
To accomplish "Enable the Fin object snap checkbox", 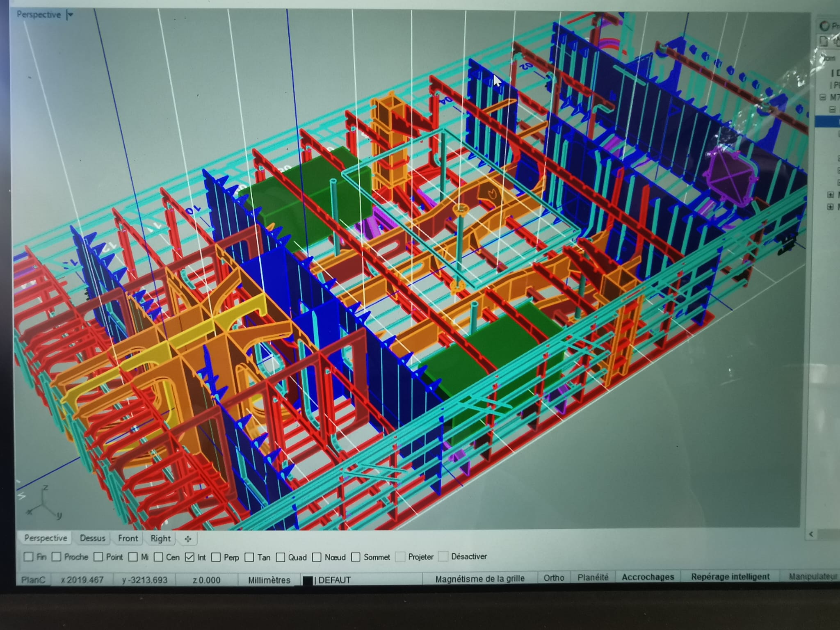I will (28, 557).
